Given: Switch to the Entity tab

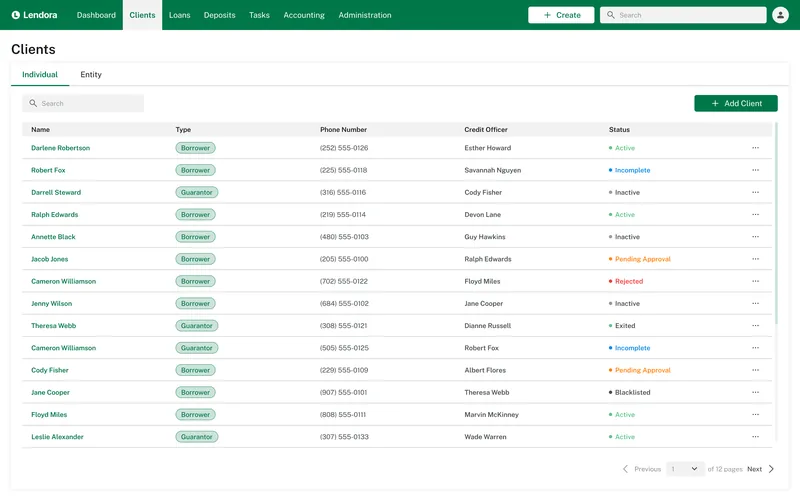Looking at the screenshot, I should coord(91,74).
